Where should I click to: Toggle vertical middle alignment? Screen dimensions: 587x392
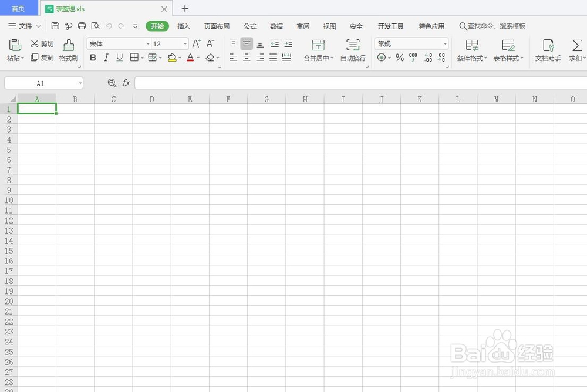click(247, 43)
